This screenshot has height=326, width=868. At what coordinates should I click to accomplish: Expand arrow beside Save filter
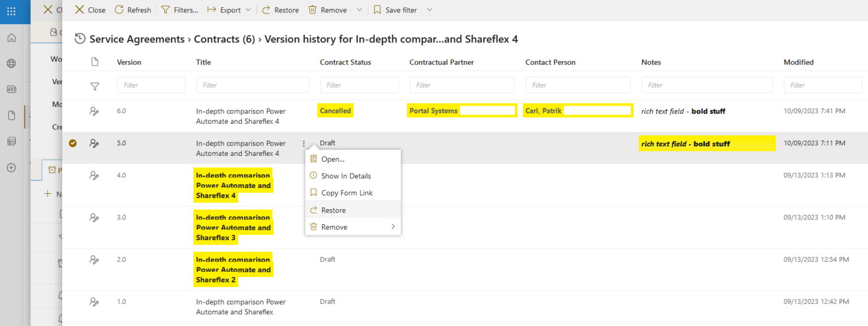click(429, 10)
